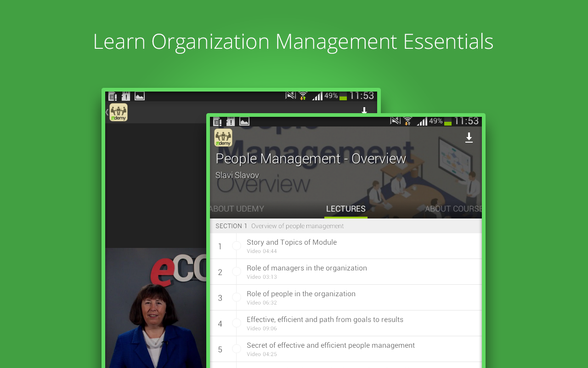
Task: Tap the Udemy app logo in front phone
Action: click(x=223, y=138)
